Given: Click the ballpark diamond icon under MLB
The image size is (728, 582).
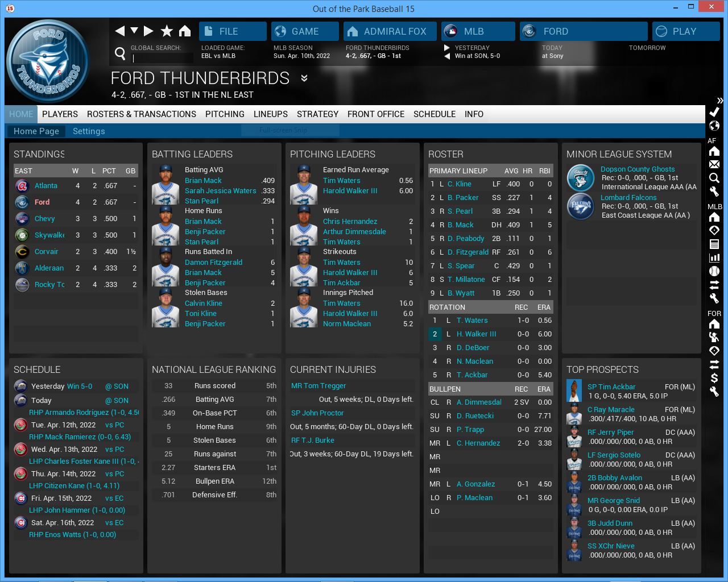Looking at the screenshot, I should tap(714, 230).
